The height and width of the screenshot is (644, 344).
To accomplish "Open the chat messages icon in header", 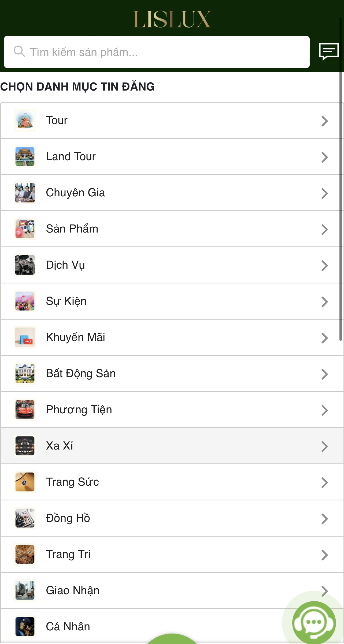I will click(328, 51).
